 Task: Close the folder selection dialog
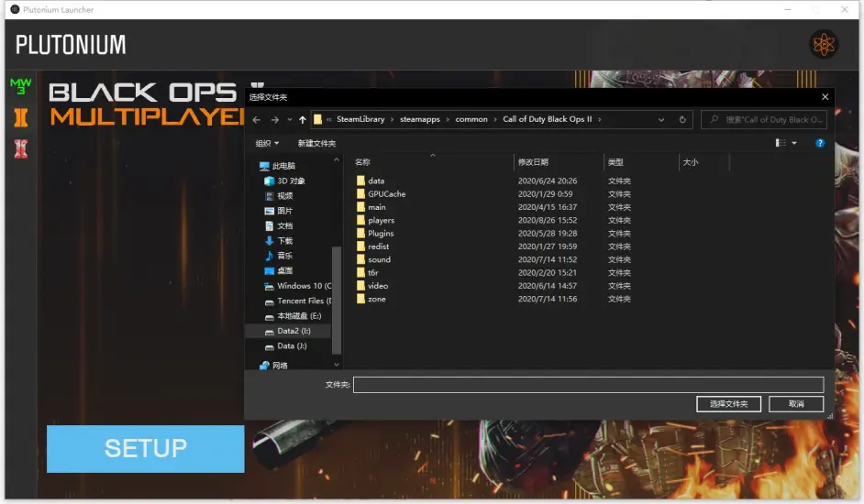point(825,97)
